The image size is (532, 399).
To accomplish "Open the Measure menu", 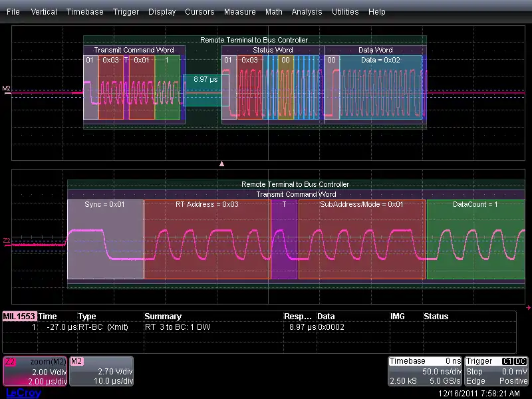I will (x=239, y=12).
